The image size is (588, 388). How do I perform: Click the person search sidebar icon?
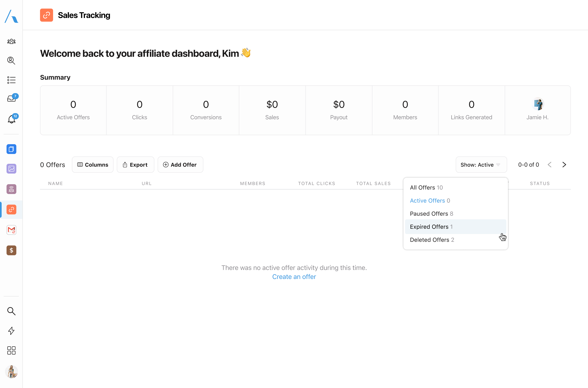pyautogui.click(x=11, y=61)
